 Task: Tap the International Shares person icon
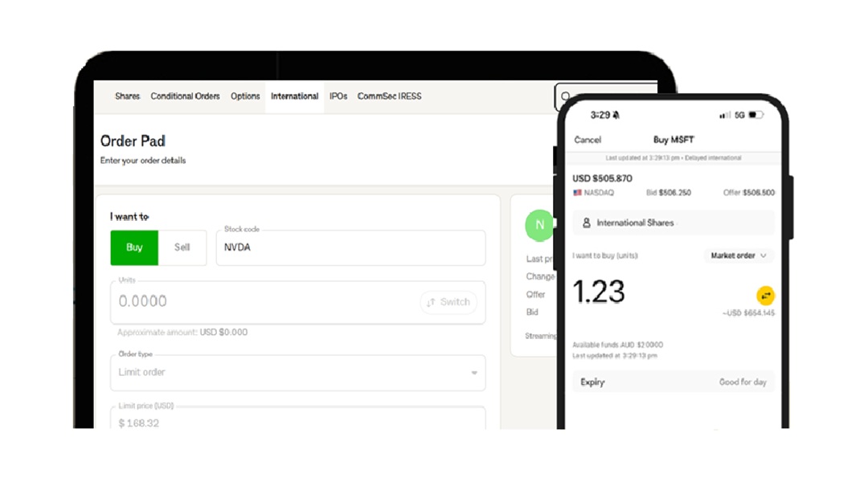(587, 223)
